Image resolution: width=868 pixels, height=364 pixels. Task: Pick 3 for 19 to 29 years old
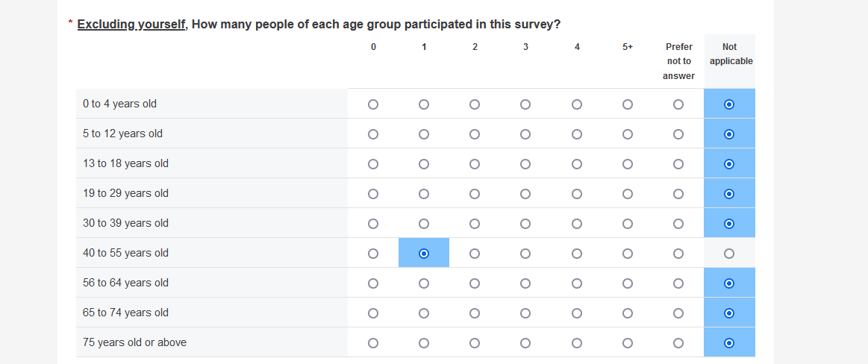(x=525, y=194)
